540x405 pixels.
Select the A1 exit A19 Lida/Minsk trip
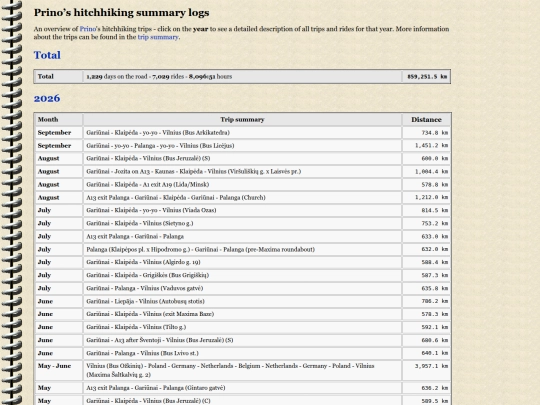pyautogui.click(x=242, y=185)
